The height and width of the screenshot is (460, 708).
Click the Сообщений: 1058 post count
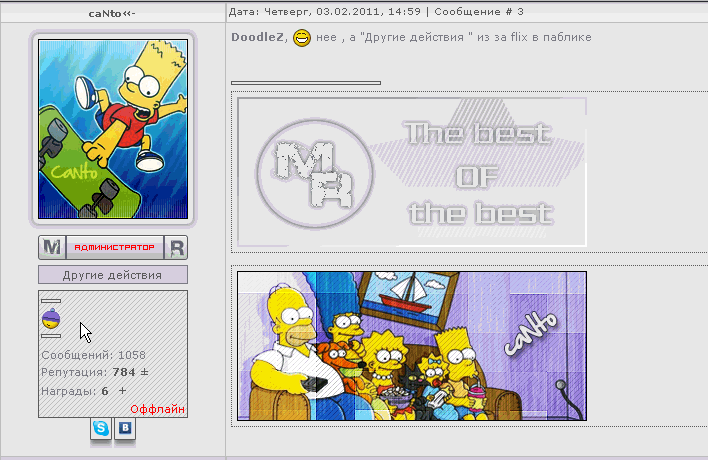tap(92, 355)
